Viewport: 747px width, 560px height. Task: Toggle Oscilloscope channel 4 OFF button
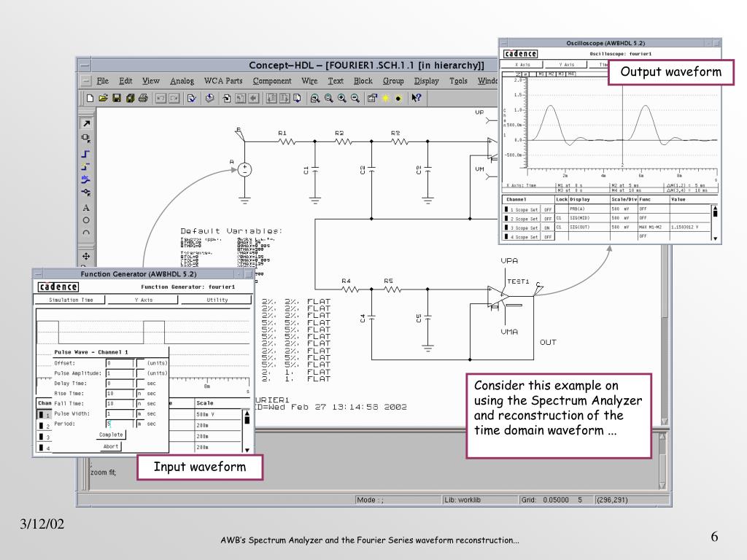coord(548,237)
